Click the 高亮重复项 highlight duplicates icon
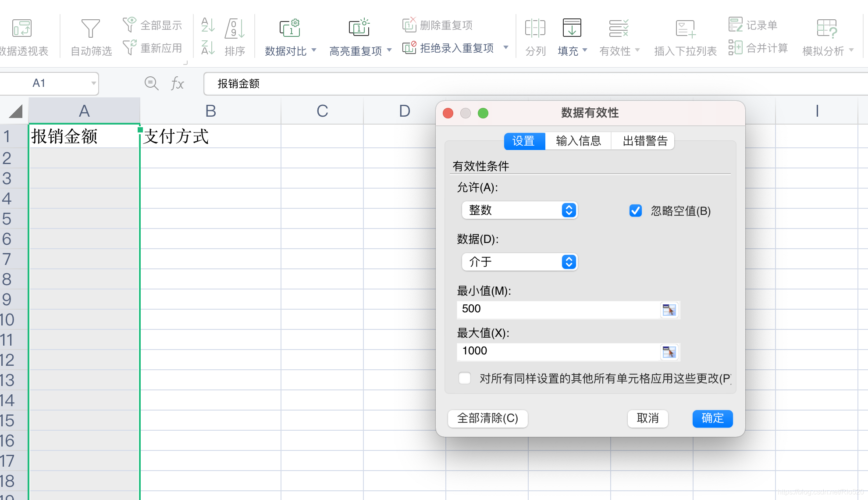The image size is (868, 500). (x=359, y=28)
